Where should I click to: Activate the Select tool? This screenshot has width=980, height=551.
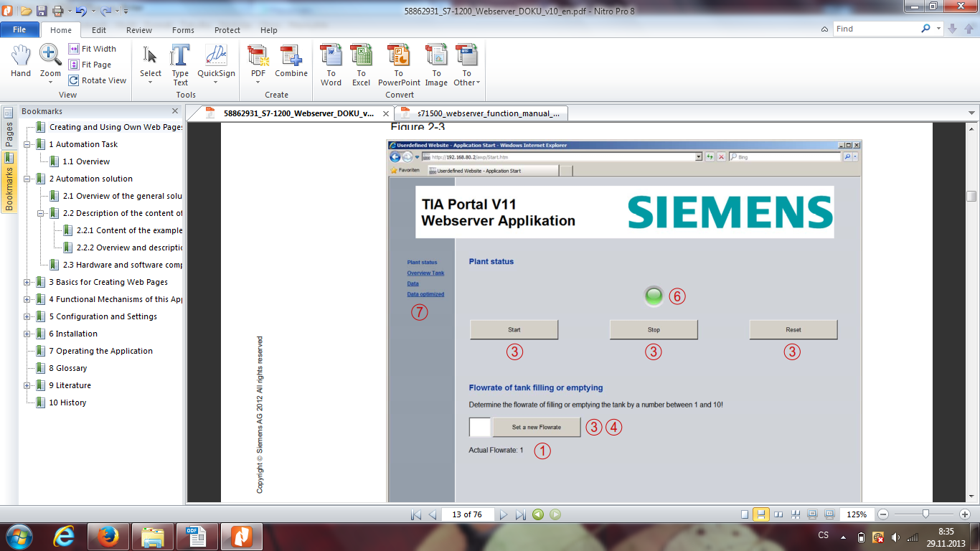[151, 63]
